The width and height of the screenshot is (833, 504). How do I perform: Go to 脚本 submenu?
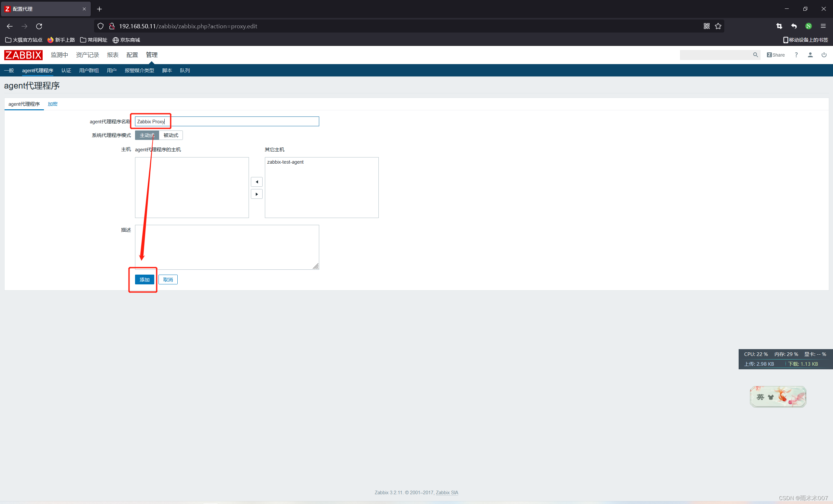[167, 70]
